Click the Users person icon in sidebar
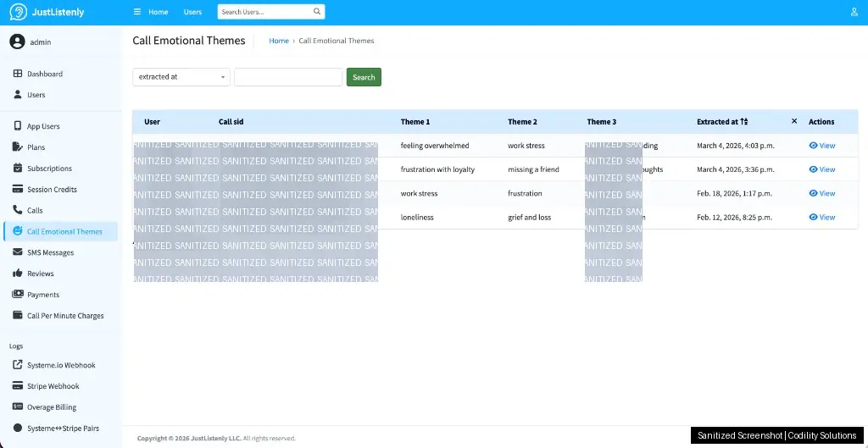This screenshot has height=448, width=868. tap(18, 95)
